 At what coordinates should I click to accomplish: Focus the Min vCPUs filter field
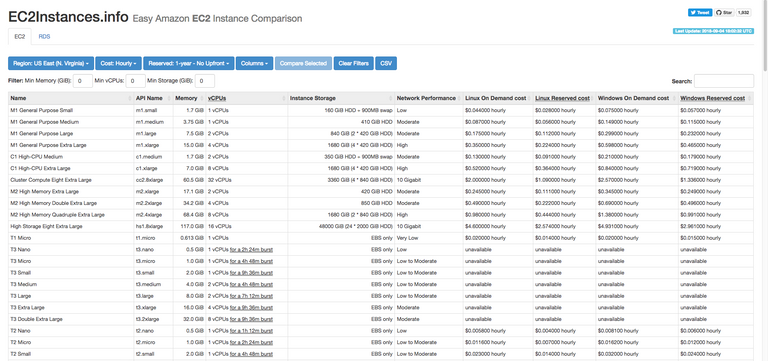coord(136,81)
